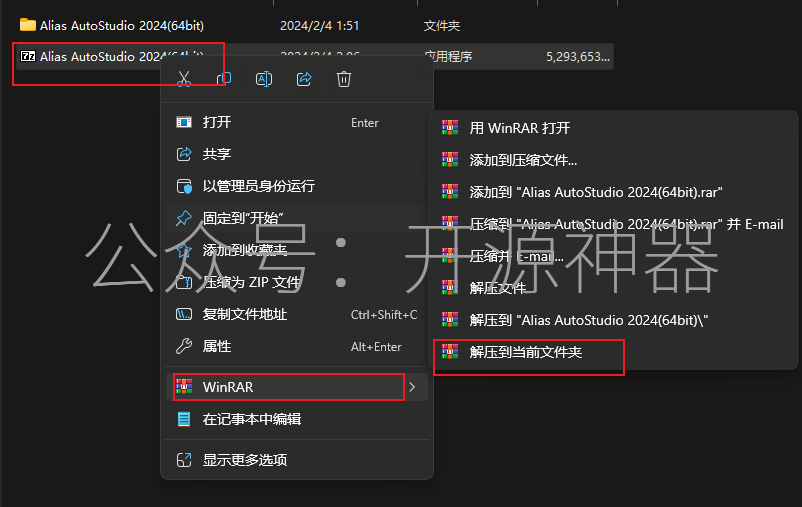This screenshot has height=507, width=802.
Task: Click the Copy icon in context menu
Action: coord(224,79)
